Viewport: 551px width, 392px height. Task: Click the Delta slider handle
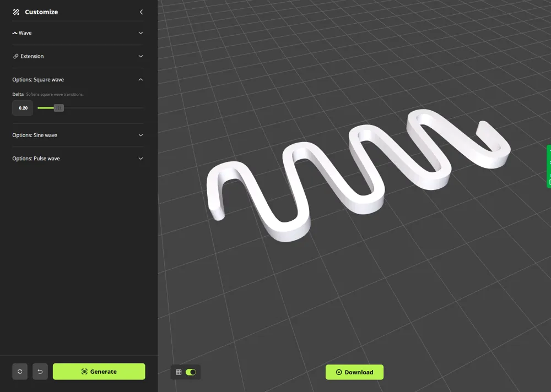click(x=58, y=108)
